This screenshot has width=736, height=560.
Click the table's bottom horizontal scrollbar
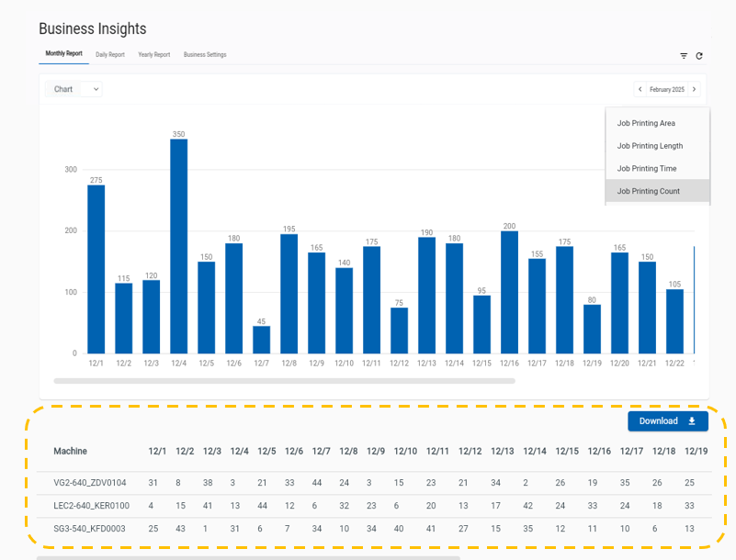click(248, 556)
